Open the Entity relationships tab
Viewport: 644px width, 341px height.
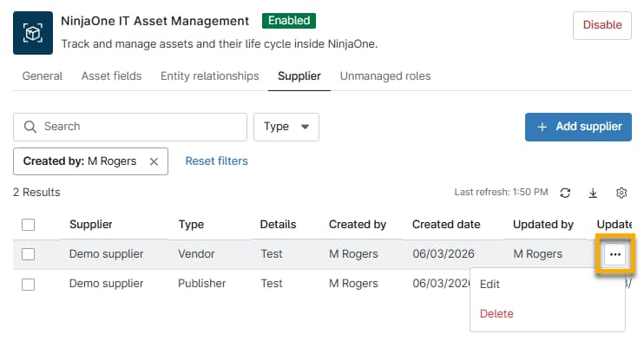point(209,76)
